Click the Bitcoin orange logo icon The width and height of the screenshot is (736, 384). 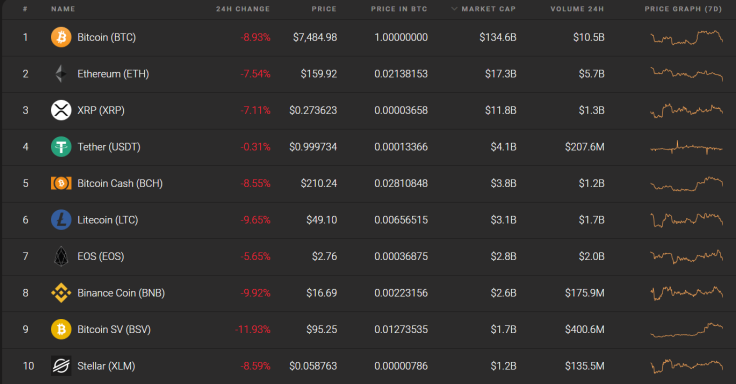(x=61, y=37)
